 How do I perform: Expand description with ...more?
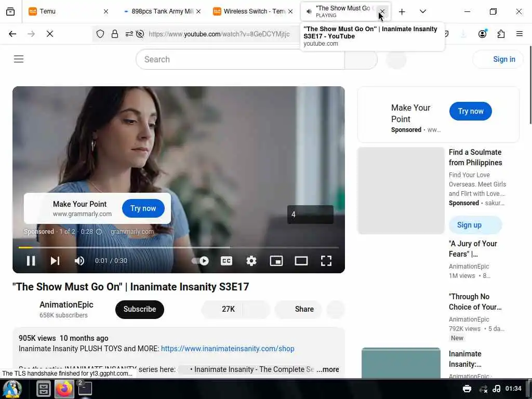point(327,369)
